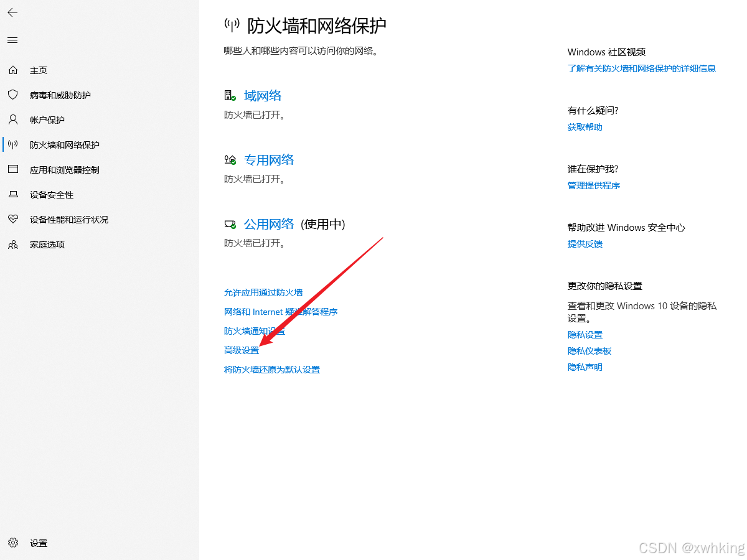Click the device performance heart icon
The width and height of the screenshot is (747, 560).
13,220
